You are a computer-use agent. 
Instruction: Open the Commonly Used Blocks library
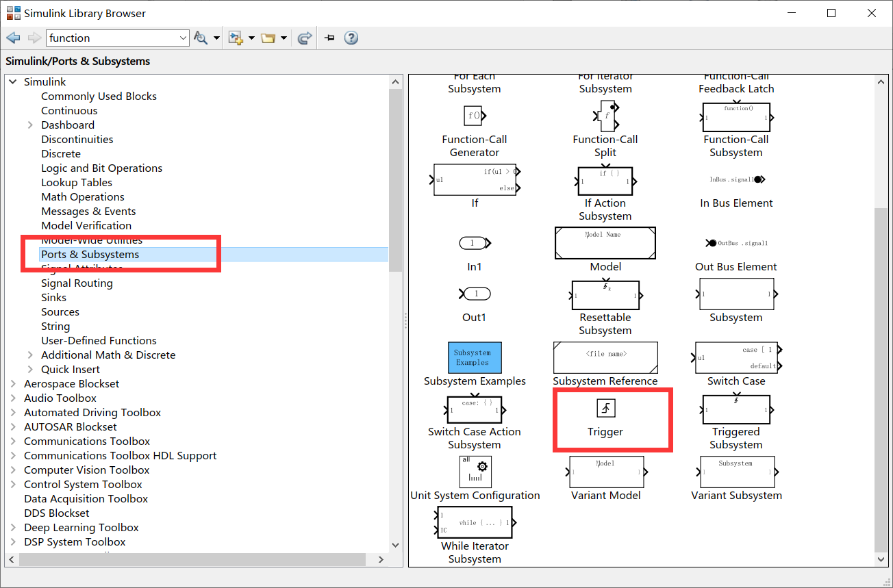pyautogui.click(x=99, y=96)
